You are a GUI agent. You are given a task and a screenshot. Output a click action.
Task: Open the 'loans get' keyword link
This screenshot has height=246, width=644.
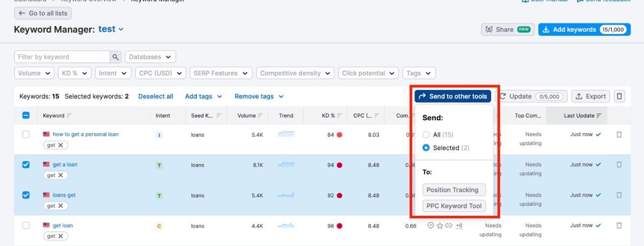coord(64,195)
